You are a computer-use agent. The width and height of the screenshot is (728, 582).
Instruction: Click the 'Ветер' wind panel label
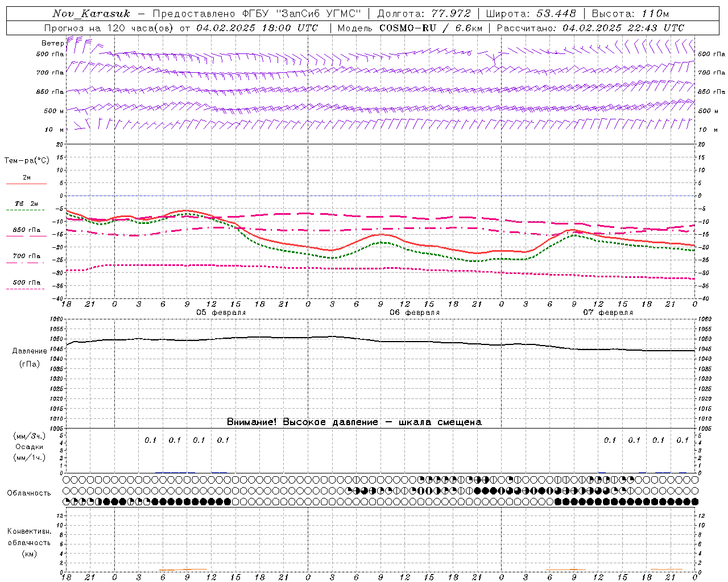point(52,43)
